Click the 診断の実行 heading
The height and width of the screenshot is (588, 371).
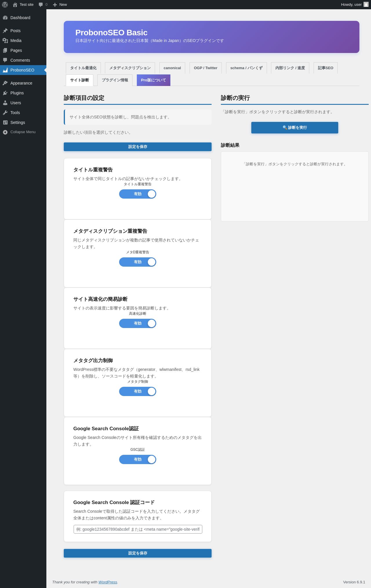click(235, 98)
